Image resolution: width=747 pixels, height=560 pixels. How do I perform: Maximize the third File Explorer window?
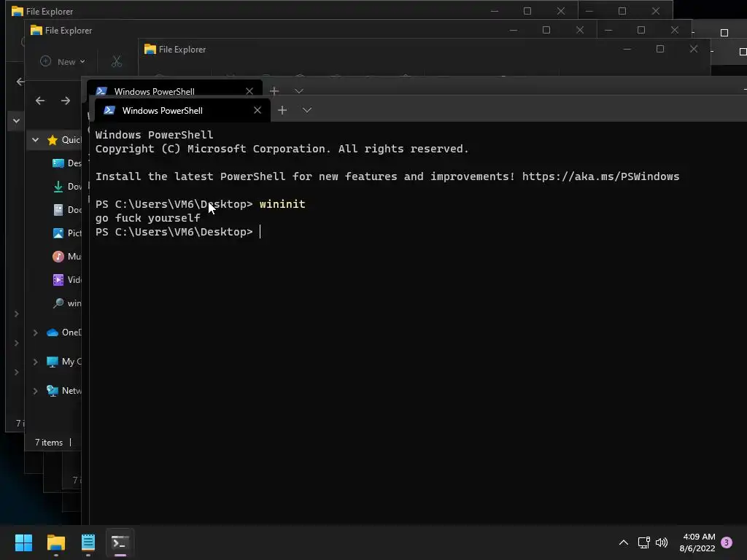point(659,49)
